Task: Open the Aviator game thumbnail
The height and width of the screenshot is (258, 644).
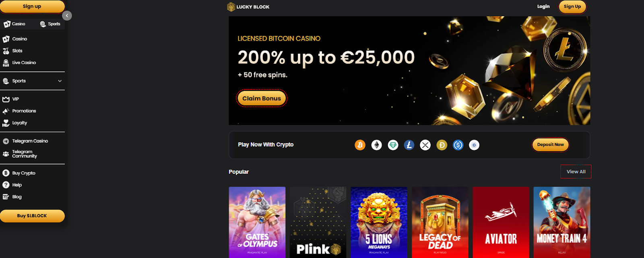Action: click(501, 222)
